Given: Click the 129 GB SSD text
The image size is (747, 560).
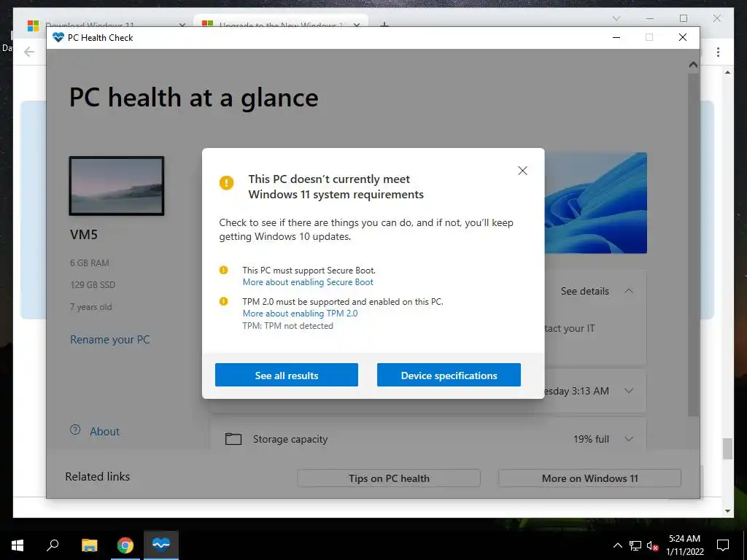Looking at the screenshot, I should (x=93, y=285).
